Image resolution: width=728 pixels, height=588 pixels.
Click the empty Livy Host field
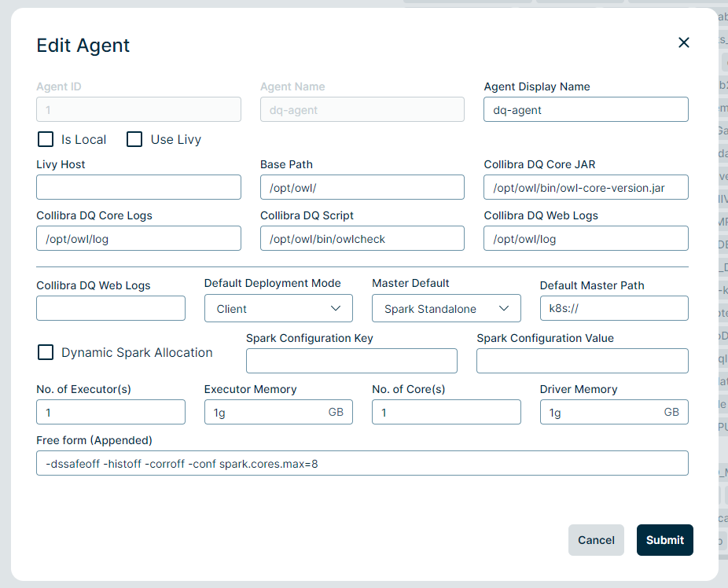pyautogui.click(x=138, y=187)
